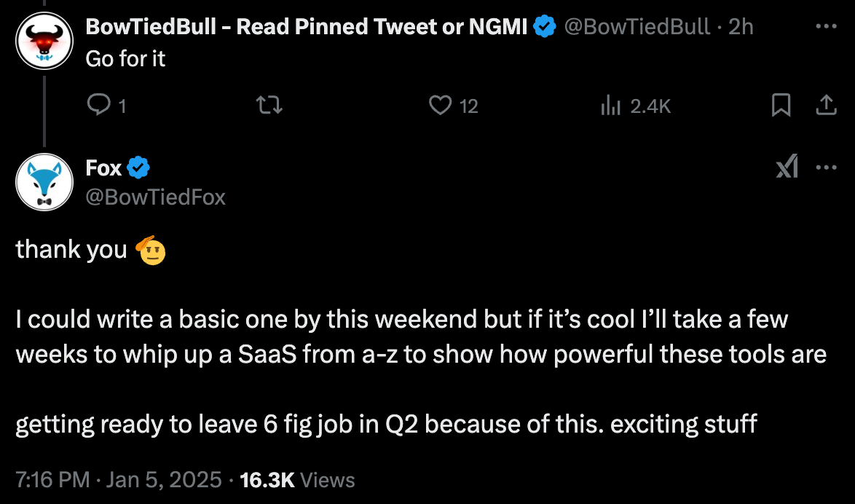The height and width of the screenshot is (504, 855).
Task: Open more options on BowTiedBull's tweet
Action: [x=826, y=27]
